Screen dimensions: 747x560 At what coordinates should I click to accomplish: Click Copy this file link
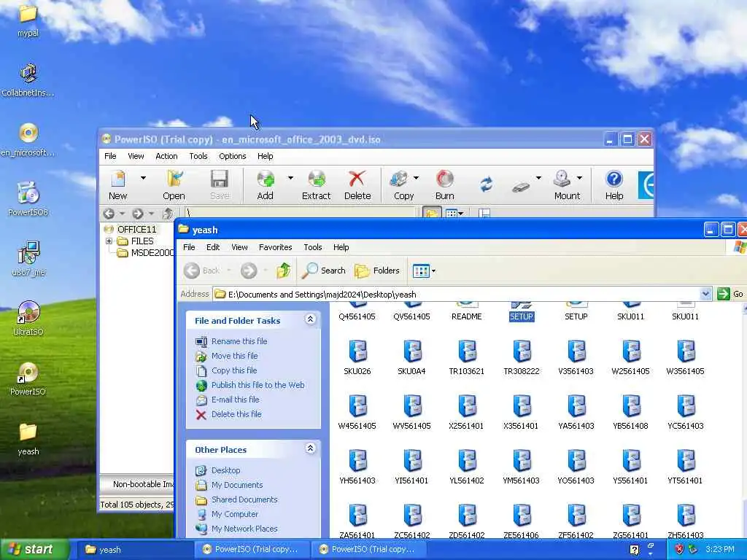[x=234, y=370]
